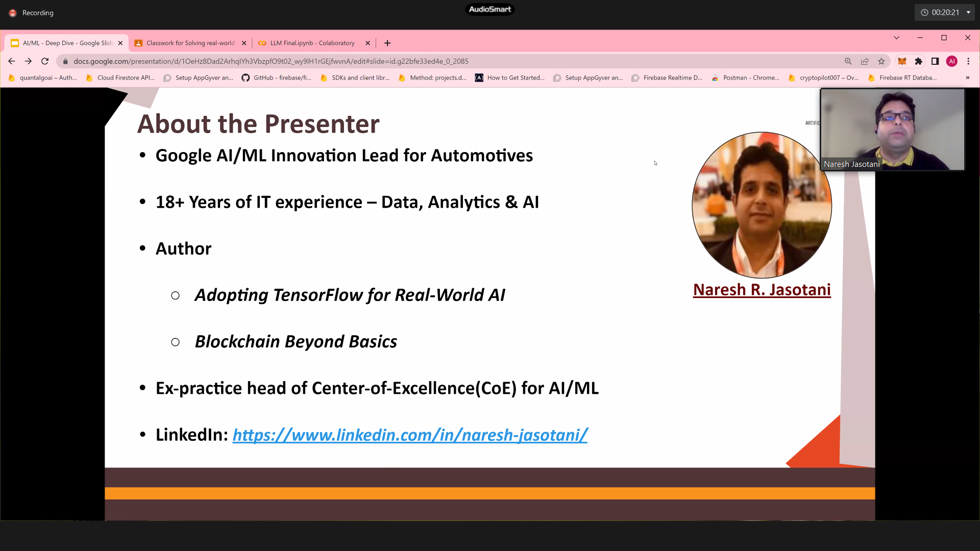
Task: Expand the tab search chevron
Action: [x=896, y=38]
